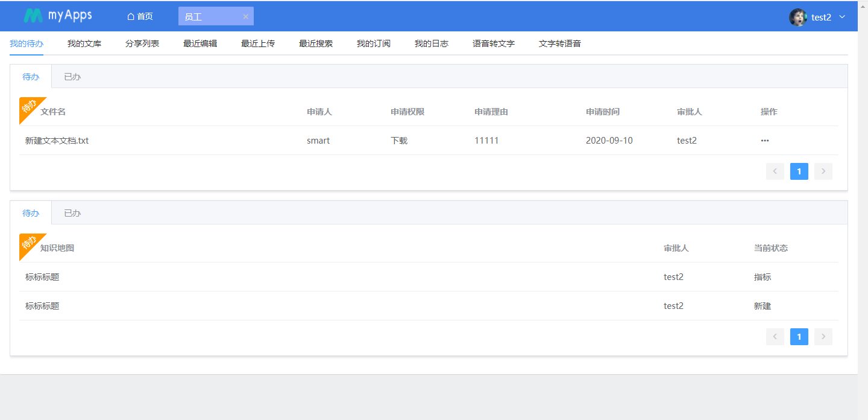The height and width of the screenshot is (420, 868).
Task: Click page 1 in the knowledge map pagination
Action: pyautogui.click(x=799, y=337)
